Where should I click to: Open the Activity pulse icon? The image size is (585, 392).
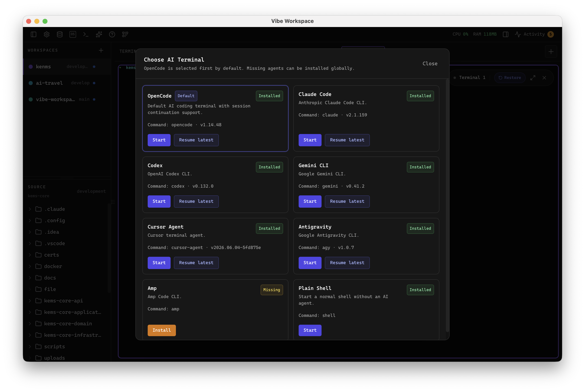click(518, 34)
